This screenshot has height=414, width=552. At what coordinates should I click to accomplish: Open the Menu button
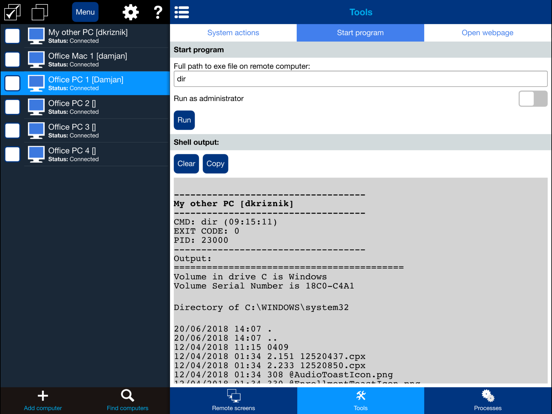(85, 12)
